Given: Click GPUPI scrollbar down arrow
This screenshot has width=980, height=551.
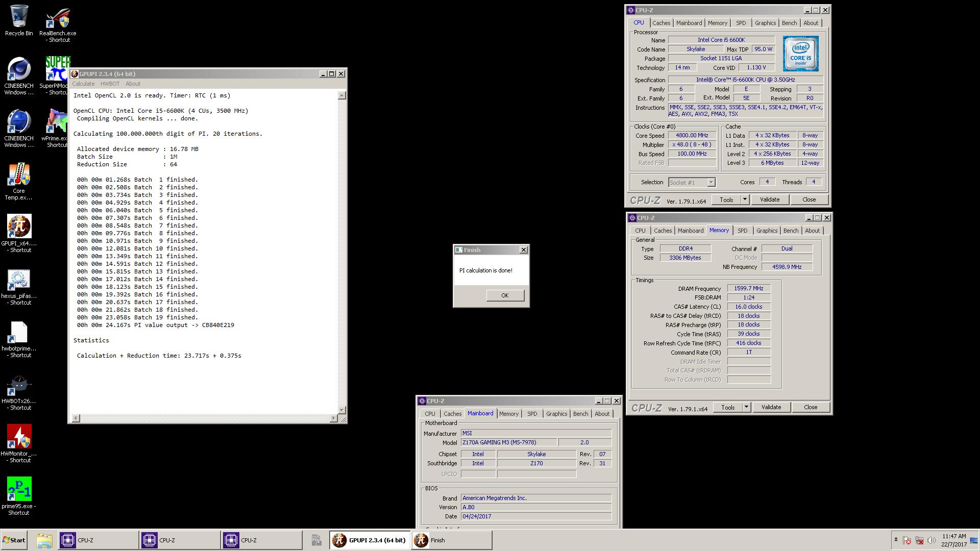Looking at the screenshot, I should point(342,410).
